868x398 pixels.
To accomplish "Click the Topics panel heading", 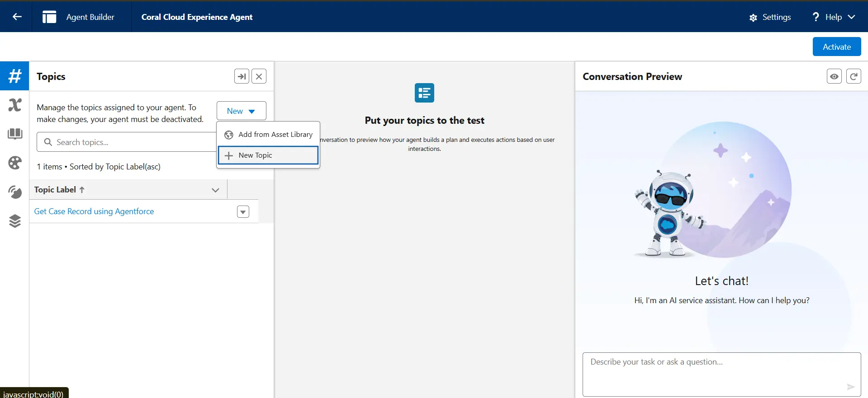I will [x=51, y=76].
